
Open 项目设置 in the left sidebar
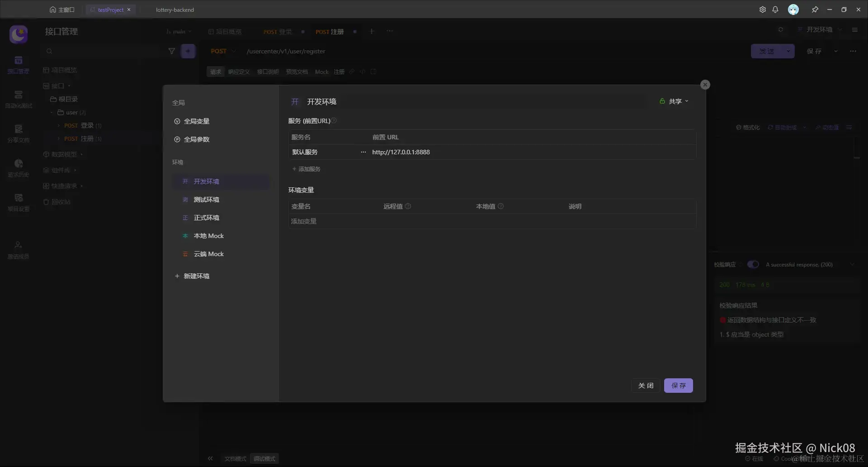19,202
